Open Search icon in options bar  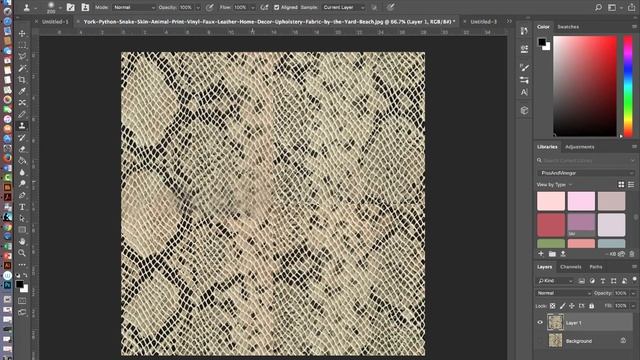(598, 7)
